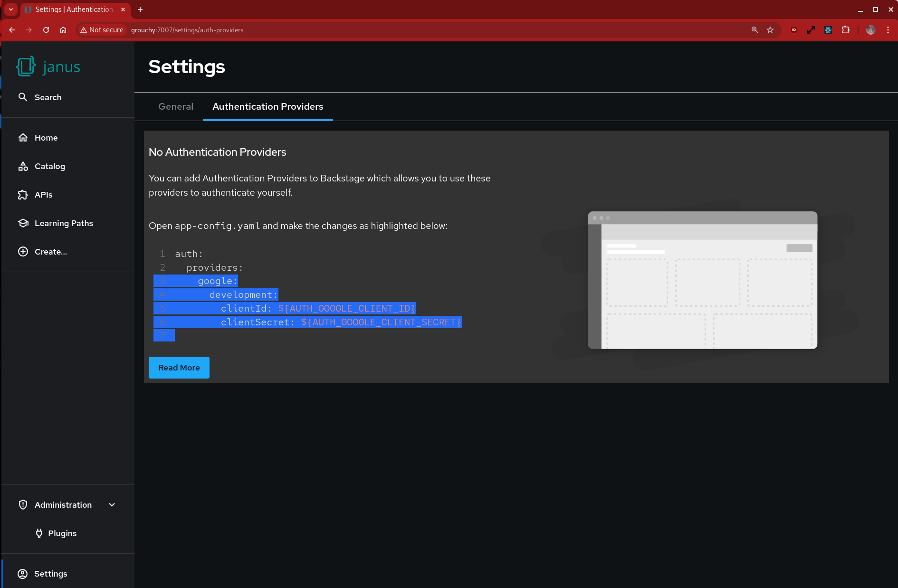898x588 pixels.
Task: Open the Create... menu item
Action: click(x=68, y=252)
